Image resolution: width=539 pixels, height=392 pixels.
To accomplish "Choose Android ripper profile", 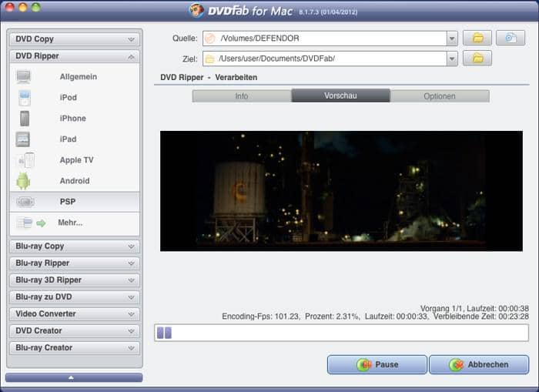I will click(x=75, y=181).
